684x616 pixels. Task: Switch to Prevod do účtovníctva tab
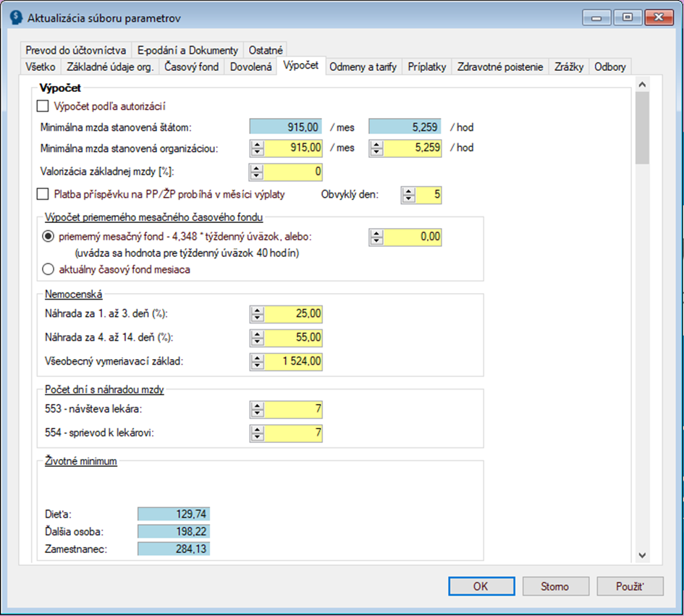pos(75,50)
